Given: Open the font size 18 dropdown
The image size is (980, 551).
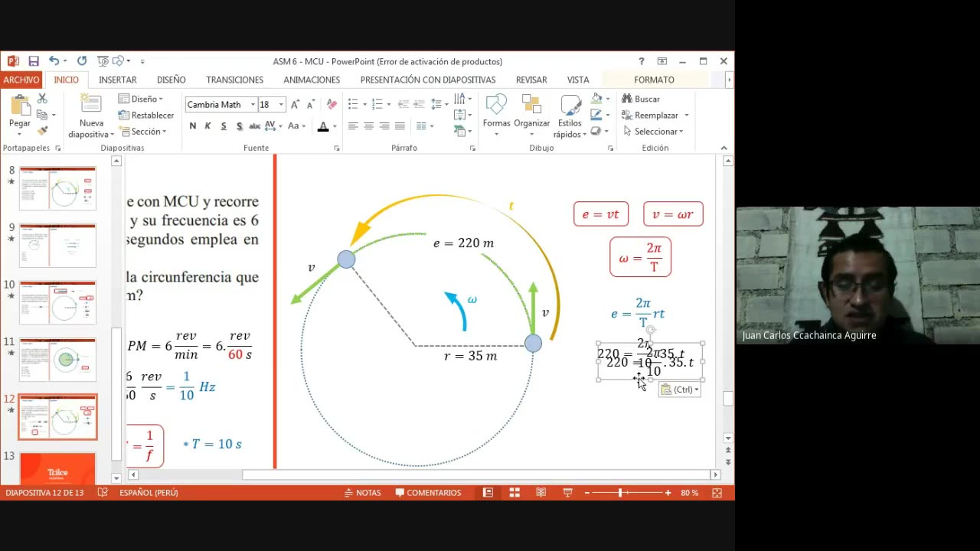Looking at the screenshot, I should click(281, 105).
